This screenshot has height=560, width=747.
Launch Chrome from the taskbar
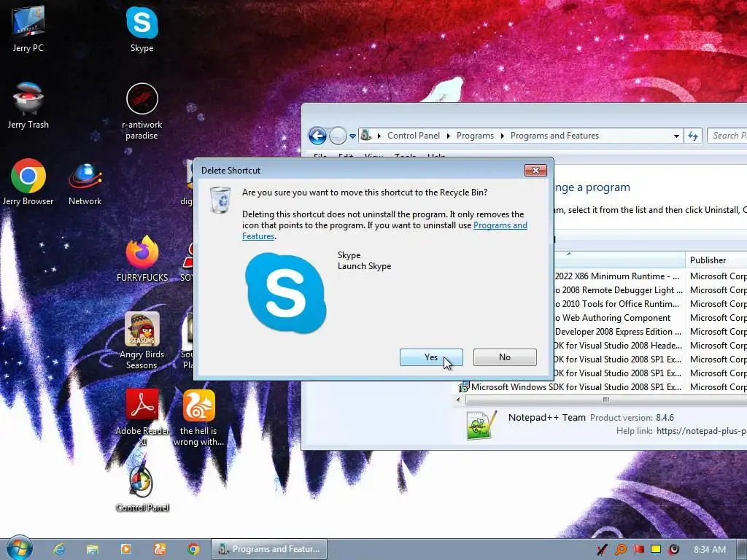pos(193,549)
